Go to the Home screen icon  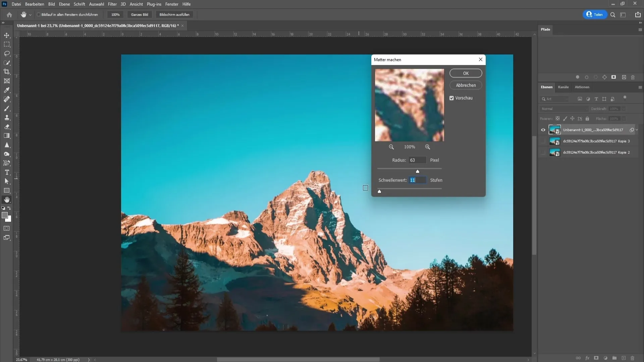pos(9,15)
